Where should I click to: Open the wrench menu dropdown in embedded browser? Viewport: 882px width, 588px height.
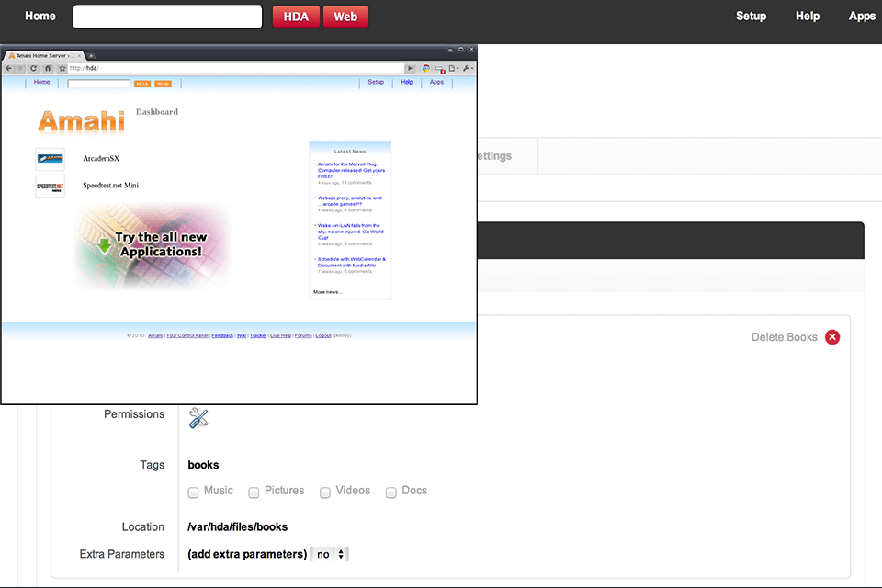click(468, 68)
